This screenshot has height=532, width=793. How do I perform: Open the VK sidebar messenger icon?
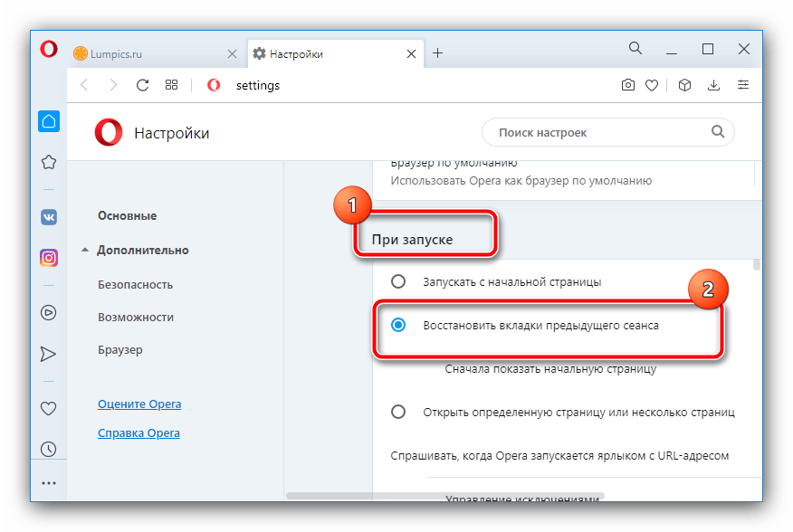tap(49, 217)
